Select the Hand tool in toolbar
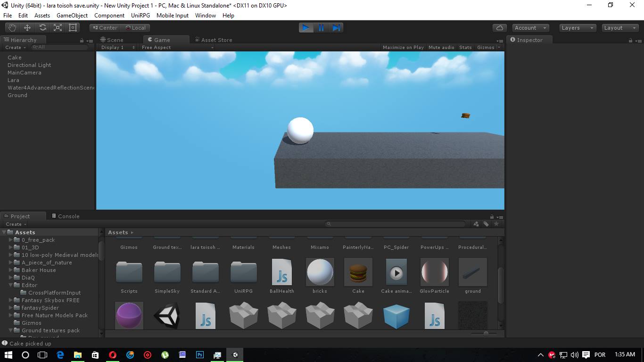 [x=12, y=28]
